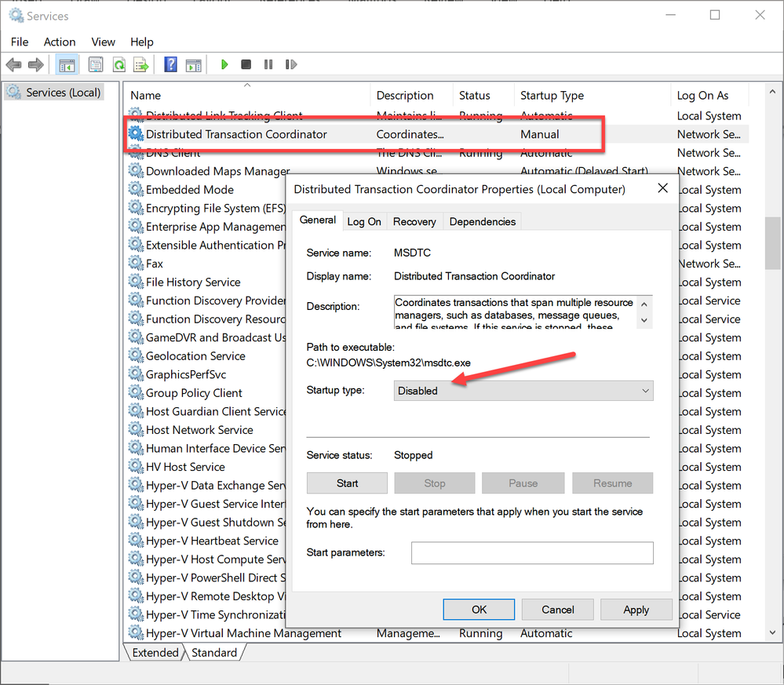
Task: Click the services list scrollbar down arrow
Action: coord(772,632)
